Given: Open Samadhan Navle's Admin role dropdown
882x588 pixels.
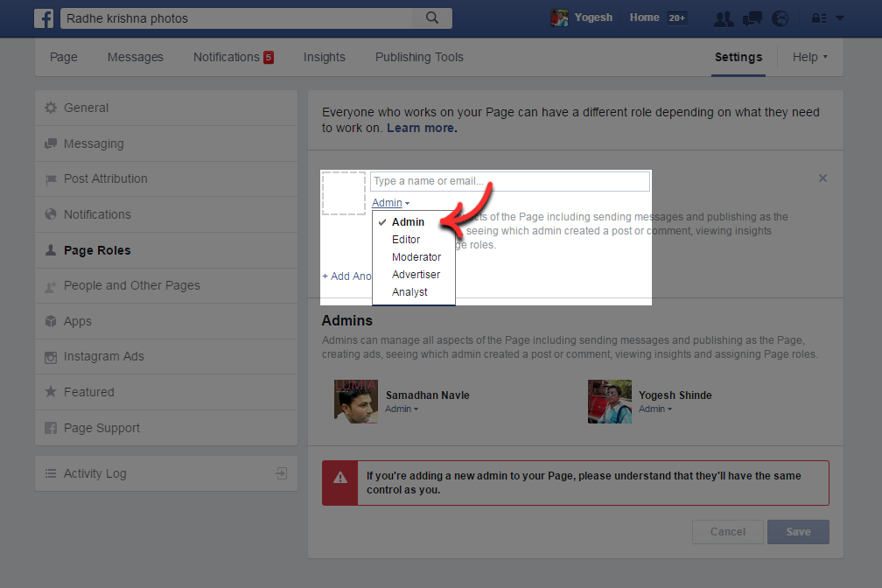Looking at the screenshot, I should pos(402,409).
